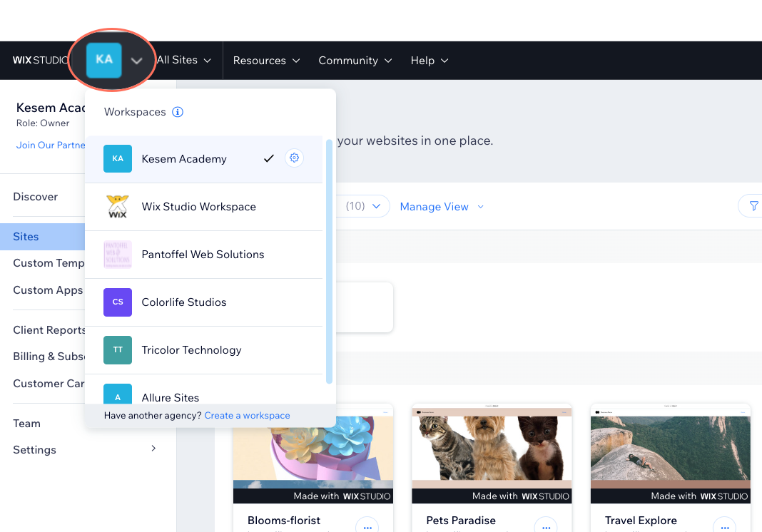Click the teal TT workspace avatar

118,350
